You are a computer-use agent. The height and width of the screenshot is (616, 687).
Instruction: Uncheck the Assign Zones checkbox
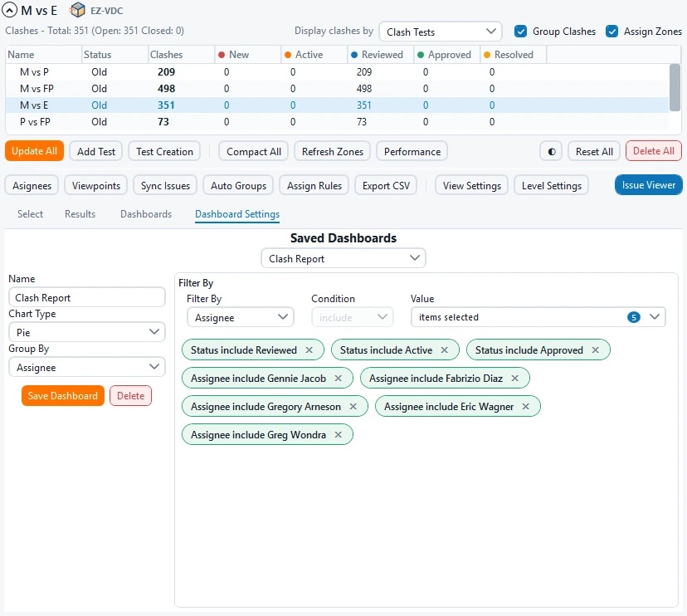pos(611,32)
